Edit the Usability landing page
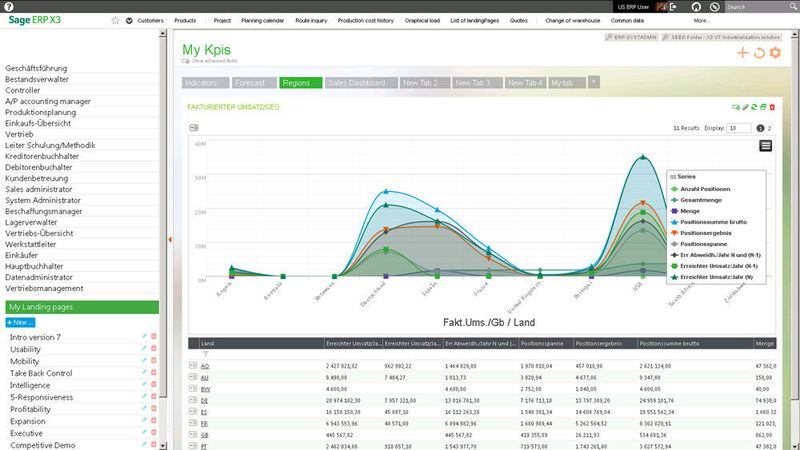Screen dimensions: 800x450 (144, 348)
